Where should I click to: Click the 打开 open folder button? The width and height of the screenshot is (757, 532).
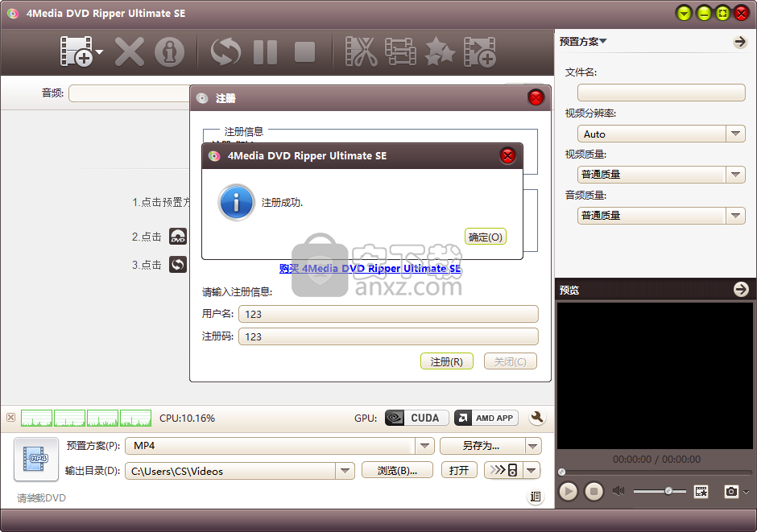click(x=459, y=470)
